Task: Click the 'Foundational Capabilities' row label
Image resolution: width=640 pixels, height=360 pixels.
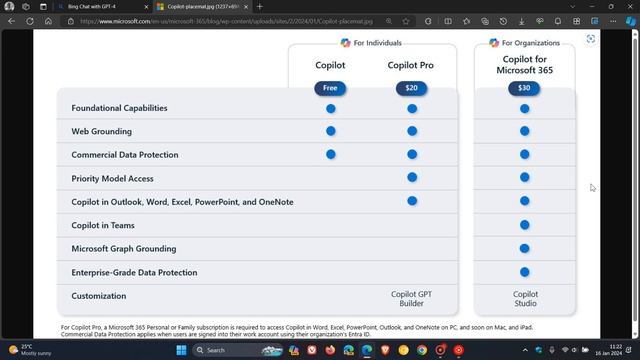Action: [x=119, y=108]
